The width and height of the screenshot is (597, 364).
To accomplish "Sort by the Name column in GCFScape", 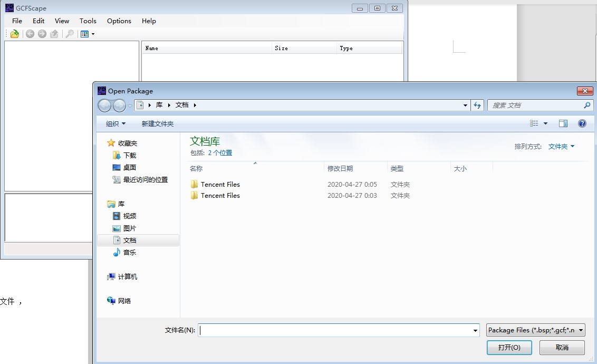I will pyautogui.click(x=207, y=48).
